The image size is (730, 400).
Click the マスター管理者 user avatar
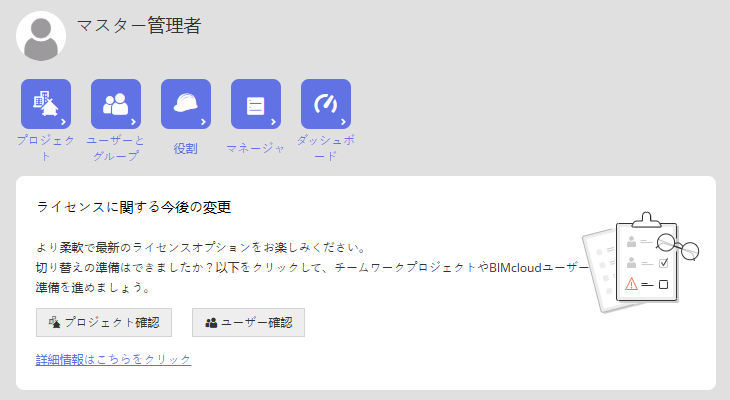click(x=41, y=36)
